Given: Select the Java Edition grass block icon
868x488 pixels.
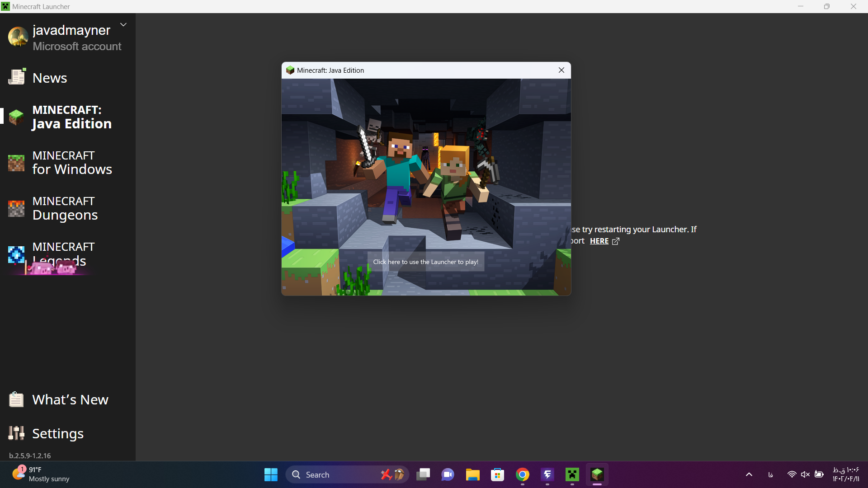Looking at the screenshot, I should tap(16, 117).
